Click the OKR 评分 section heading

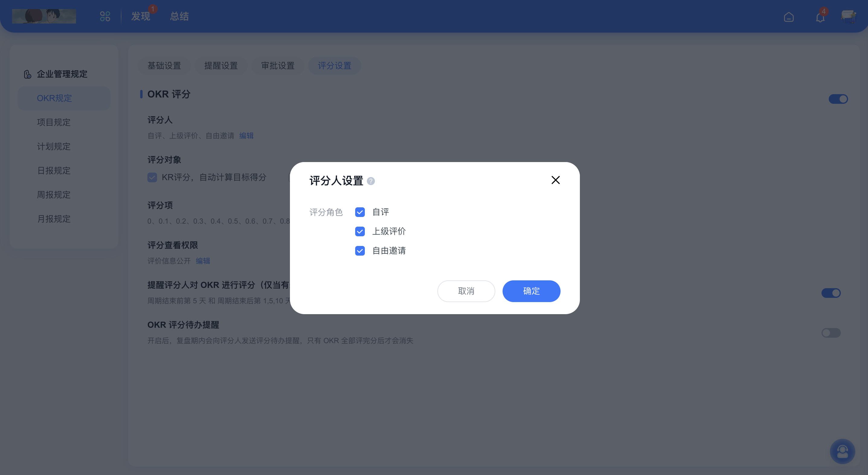(x=169, y=94)
